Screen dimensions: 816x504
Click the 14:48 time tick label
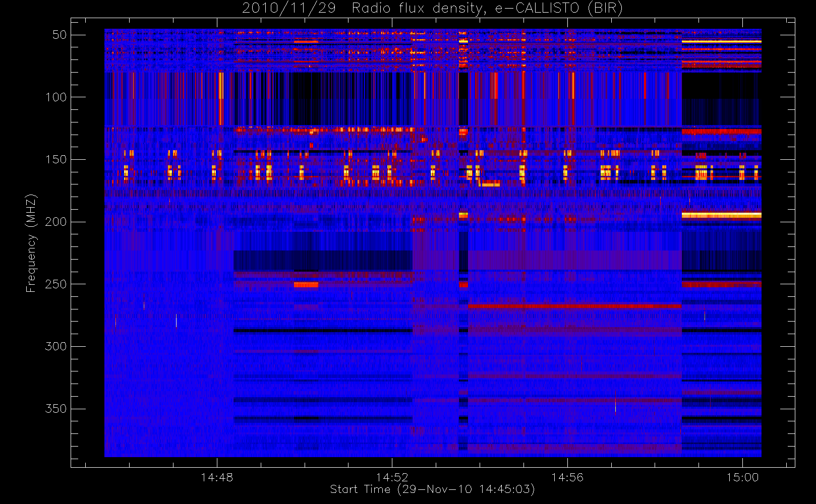pos(217,477)
